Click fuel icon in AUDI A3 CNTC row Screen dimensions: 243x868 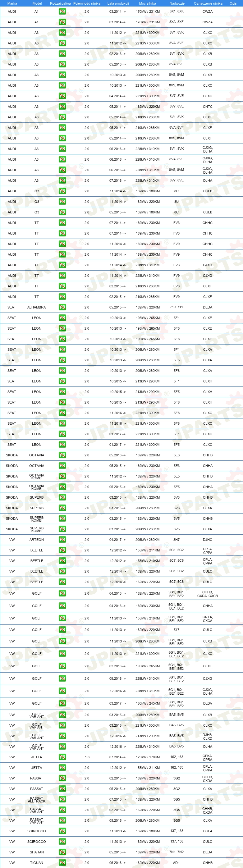pyautogui.click(x=62, y=107)
